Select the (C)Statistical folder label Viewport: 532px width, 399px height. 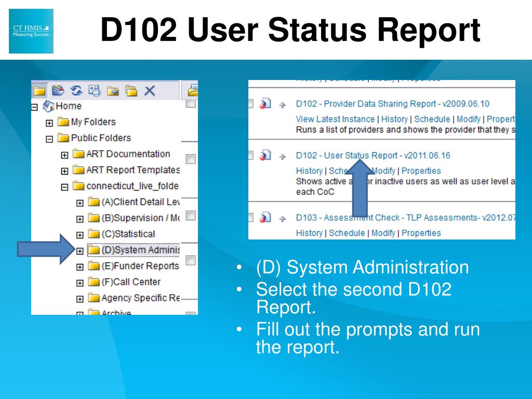(x=128, y=234)
